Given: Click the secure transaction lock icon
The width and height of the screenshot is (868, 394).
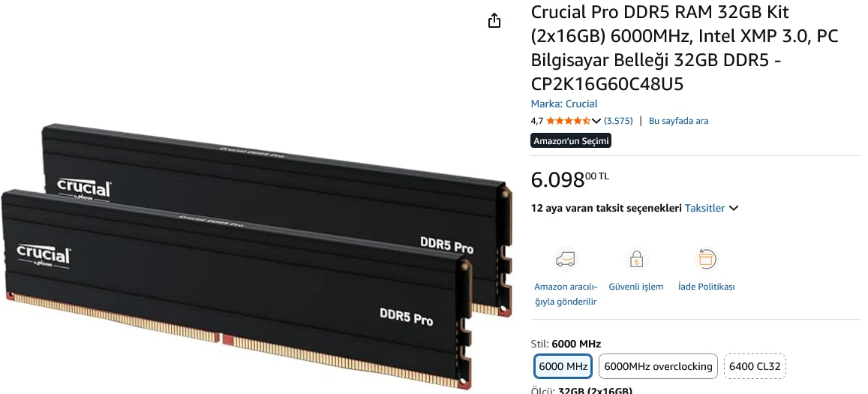Looking at the screenshot, I should pos(636,260).
